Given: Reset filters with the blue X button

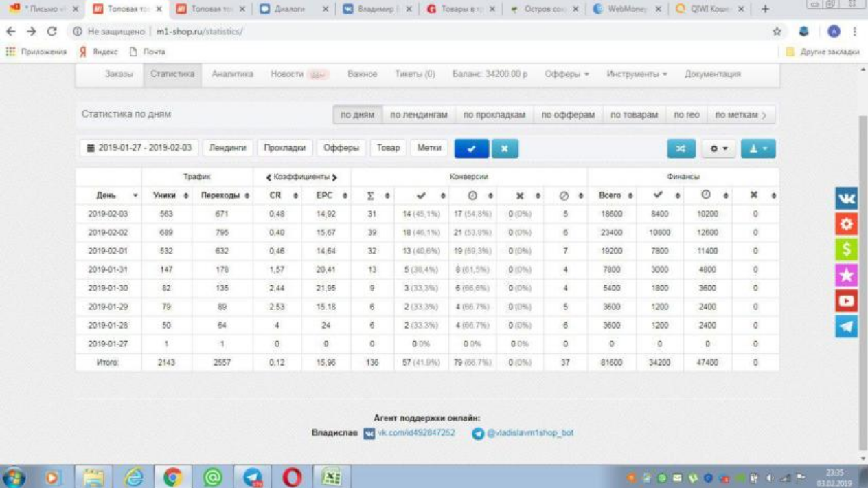Looking at the screenshot, I should (x=505, y=148).
